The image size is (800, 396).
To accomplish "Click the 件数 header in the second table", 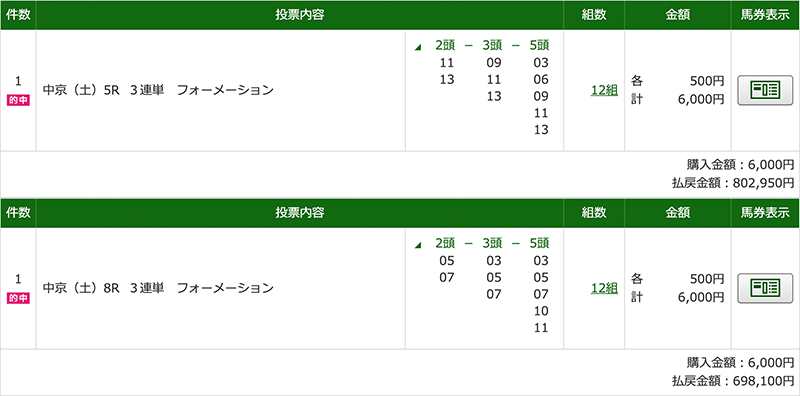I will pyautogui.click(x=18, y=213).
